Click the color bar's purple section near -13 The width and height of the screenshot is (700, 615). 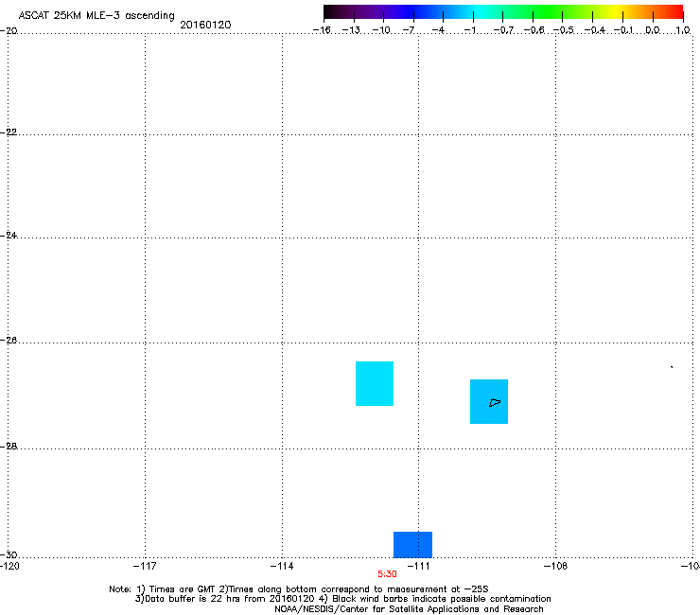pos(354,11)
